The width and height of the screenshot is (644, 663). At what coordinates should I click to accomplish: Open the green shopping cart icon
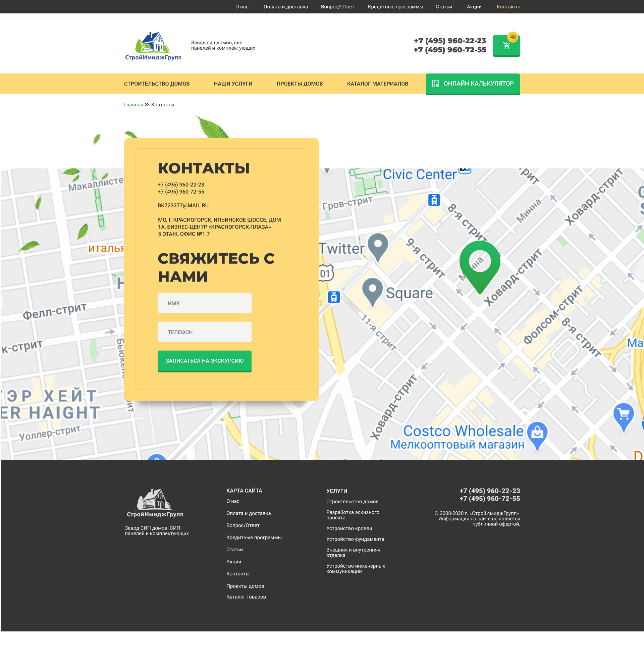(506, 46)
